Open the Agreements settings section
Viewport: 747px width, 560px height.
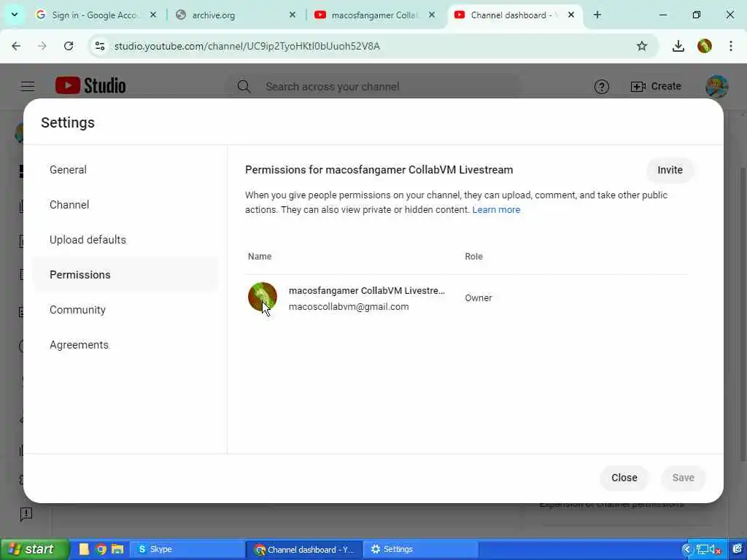[79, 345]
